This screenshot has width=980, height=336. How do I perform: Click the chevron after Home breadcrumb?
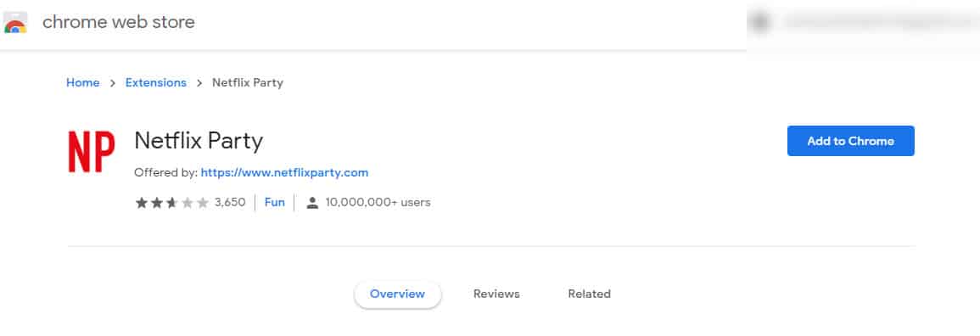point(113,82)
